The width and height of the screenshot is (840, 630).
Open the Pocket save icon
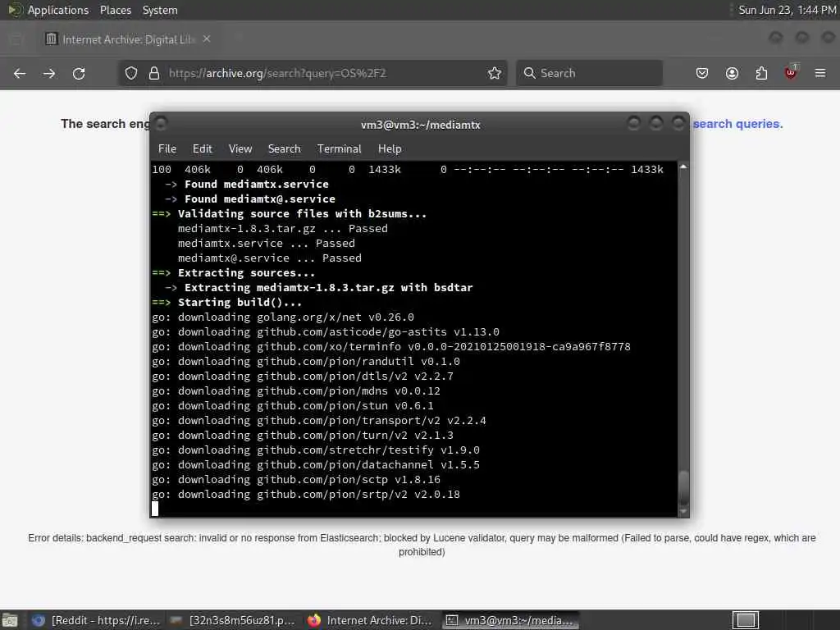[x=702, y=73]
